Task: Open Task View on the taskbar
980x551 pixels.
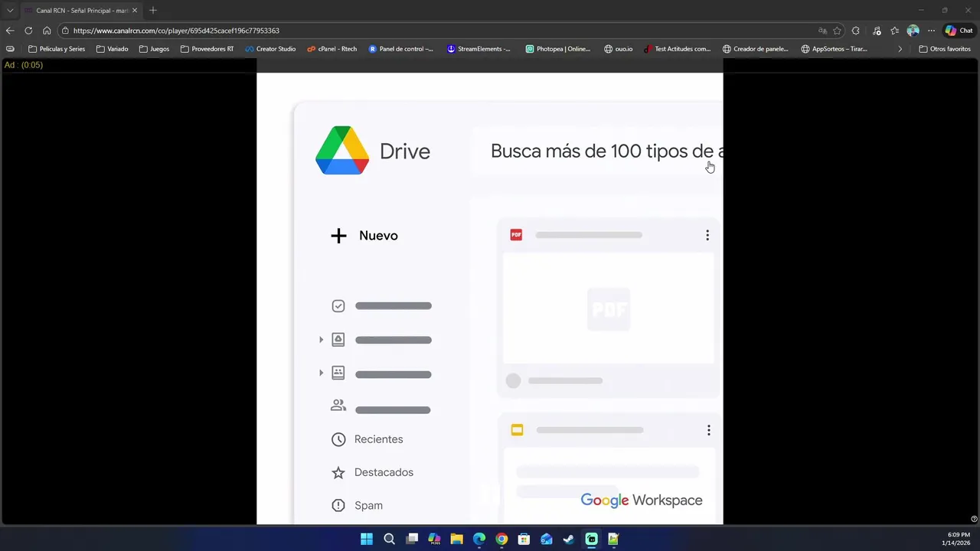Action: 412,539
